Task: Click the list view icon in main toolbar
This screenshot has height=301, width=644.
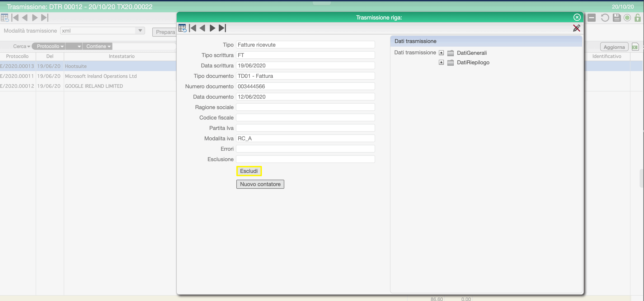Action: click(5, 17)
